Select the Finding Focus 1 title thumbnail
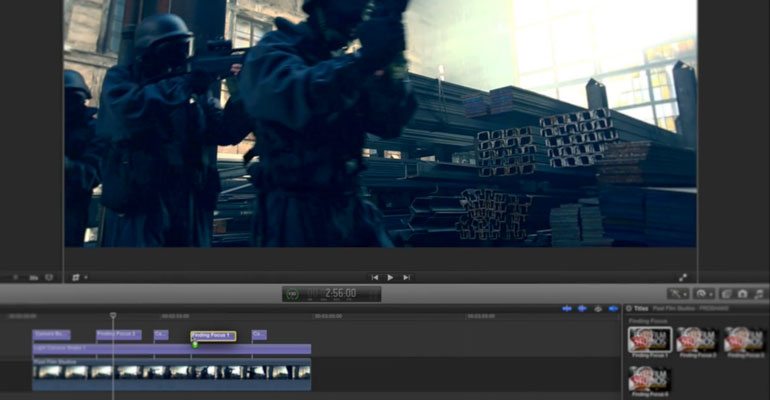The height and width of the screenshot is (400, 770). (650, 340)
